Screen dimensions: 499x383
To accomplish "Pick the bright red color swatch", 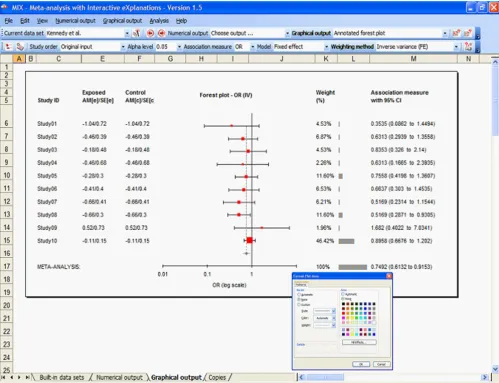I will (343, 313).
